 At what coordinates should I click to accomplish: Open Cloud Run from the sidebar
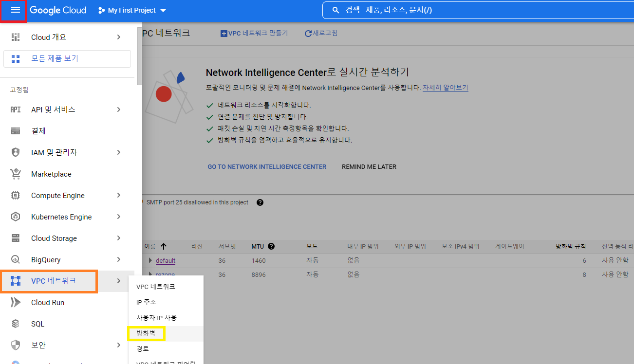(67, 302)
